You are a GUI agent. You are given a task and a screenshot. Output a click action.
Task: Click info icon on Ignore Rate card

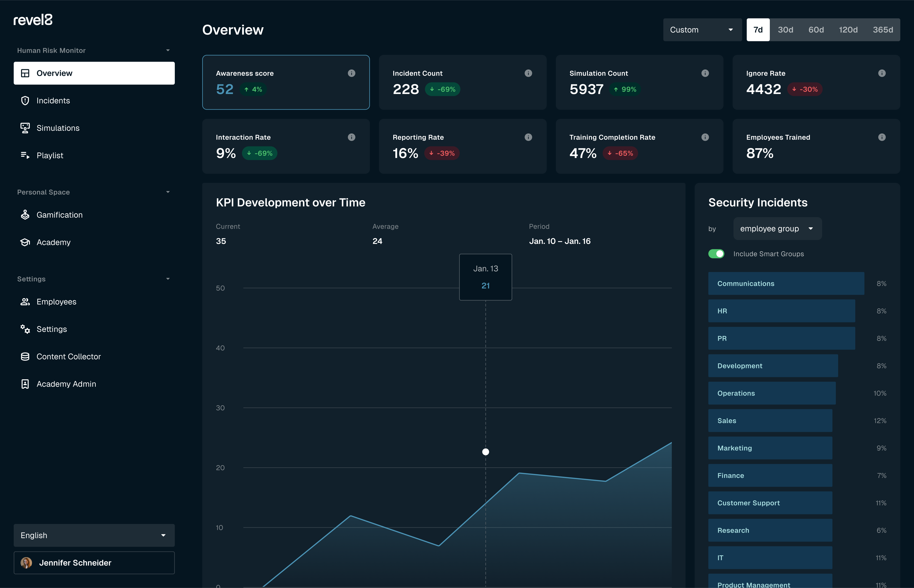click(x=882, y=73)
